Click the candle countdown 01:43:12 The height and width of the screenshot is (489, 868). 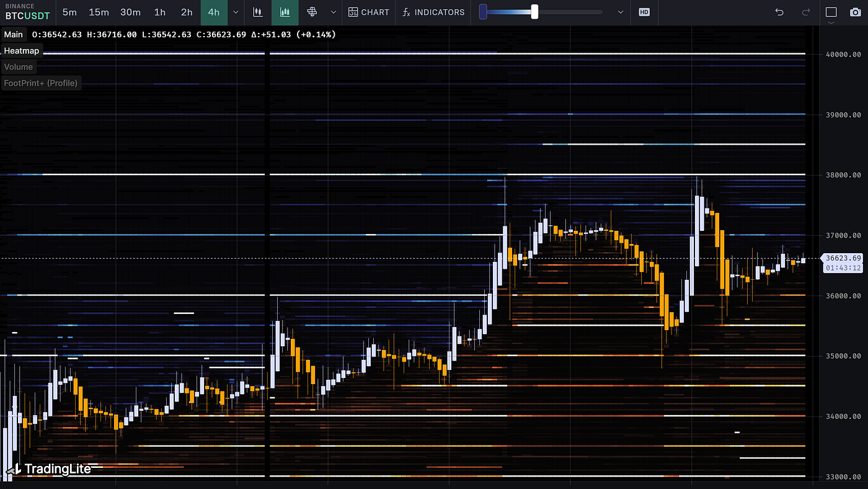pyautogui.click(x=843, y=268)
